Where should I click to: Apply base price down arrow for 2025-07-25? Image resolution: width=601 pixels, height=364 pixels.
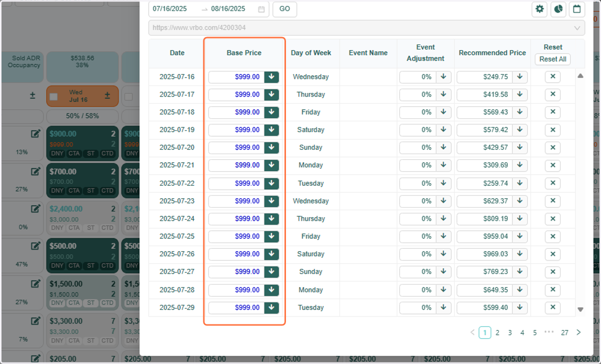tap(271, 236)
